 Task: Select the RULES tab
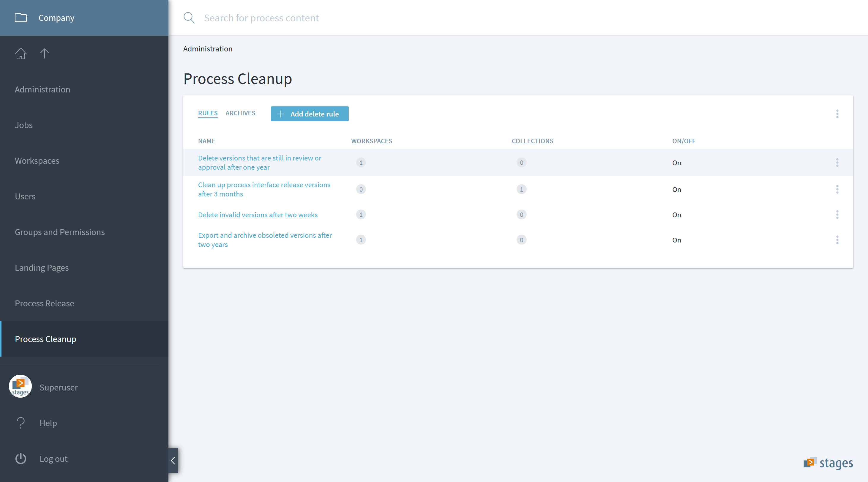point(208,113)
